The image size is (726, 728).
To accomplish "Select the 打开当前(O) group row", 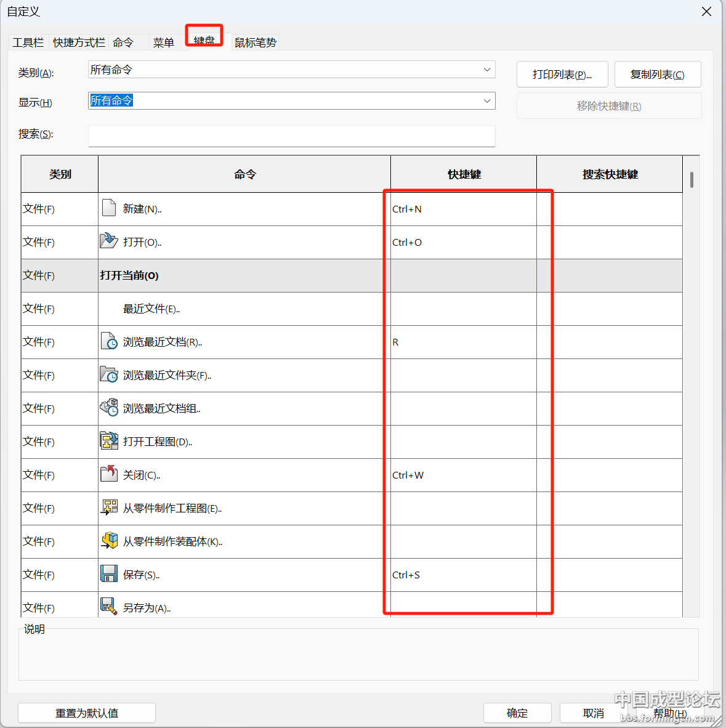I will (x=352, y=275).
